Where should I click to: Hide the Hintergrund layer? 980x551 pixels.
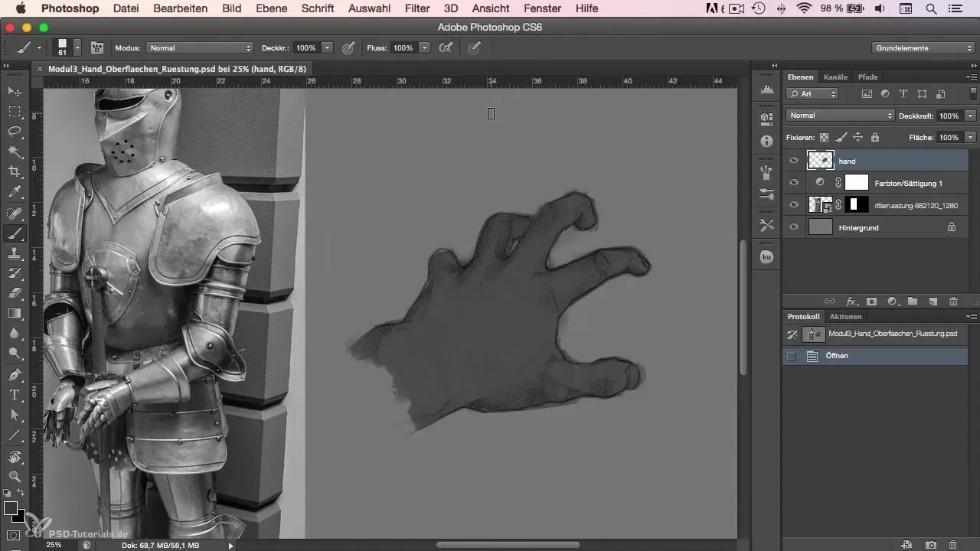pos(794,227)
